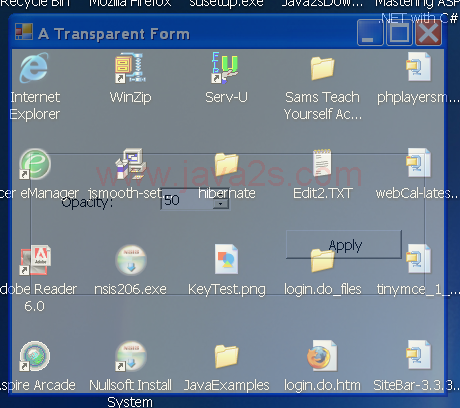Screen dimensions: 460x408
Task: Click the 'hibernate' folder label
Action: (x=227, y=193)
